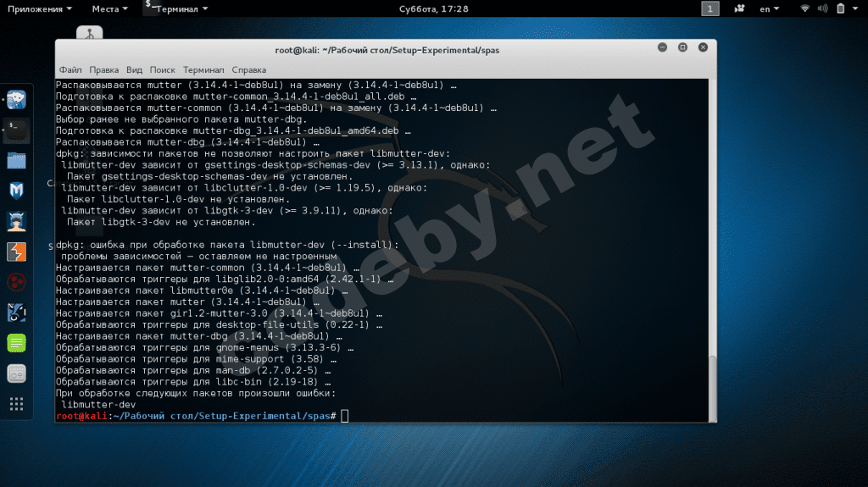
Task: Open the en keyboard layout dropdown
Action: (769, 8)
